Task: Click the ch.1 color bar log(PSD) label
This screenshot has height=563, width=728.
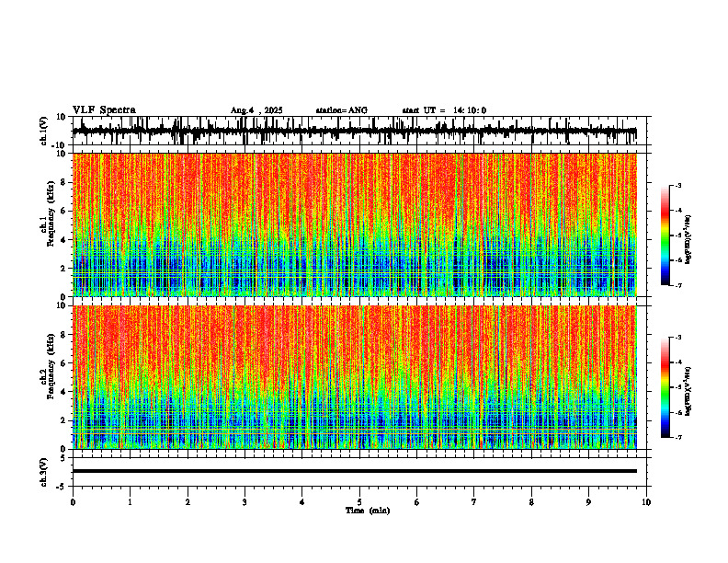Action: pos(688,240)
